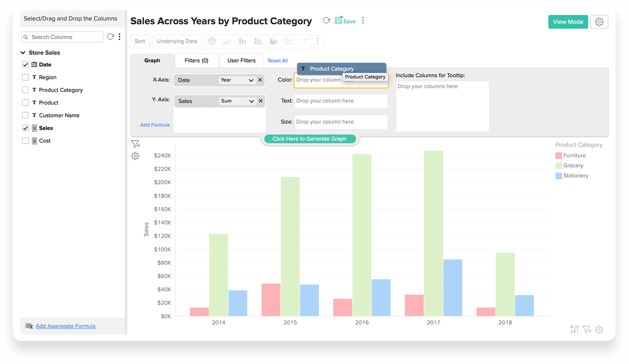This screenshot has width=629, height=364.
Task: Enable the Cost column checkbox
Action: point(26,141)
